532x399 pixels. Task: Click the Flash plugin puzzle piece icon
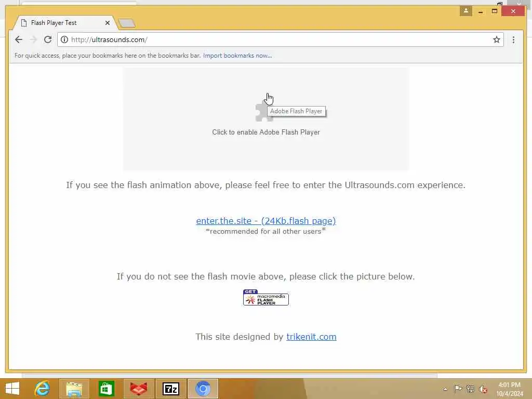click(x=263, y=112)
